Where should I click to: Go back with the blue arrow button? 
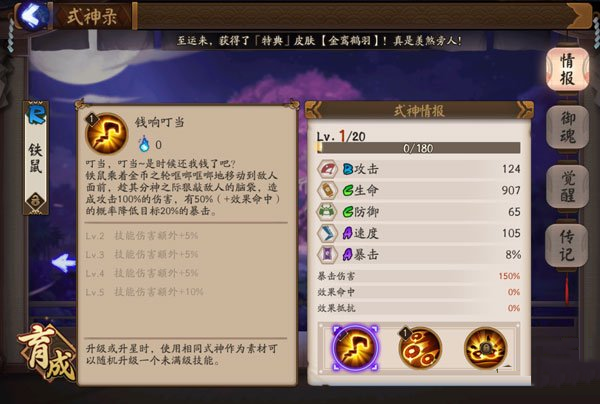34,15
